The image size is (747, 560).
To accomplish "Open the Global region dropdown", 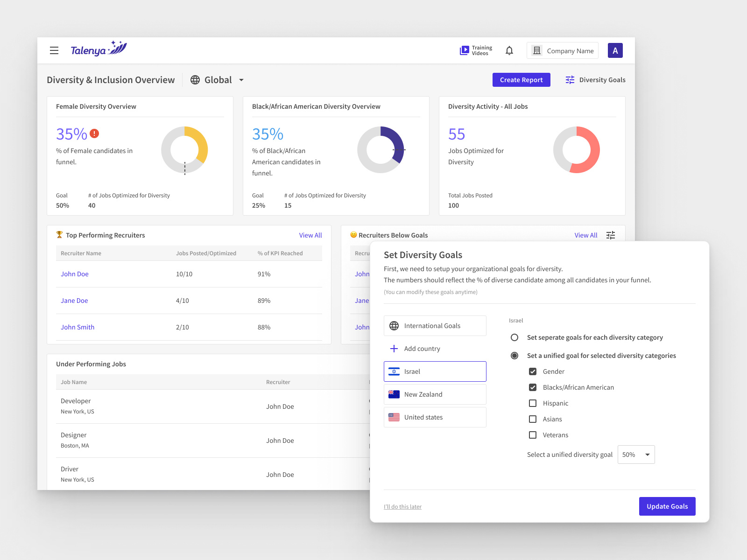I will pyautogui.click(x=218, y=80).
